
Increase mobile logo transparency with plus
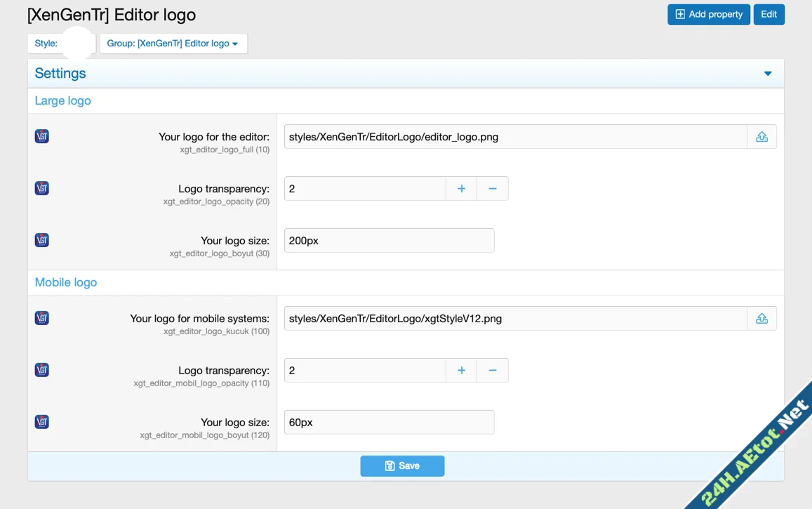click(x=461, y=371)
